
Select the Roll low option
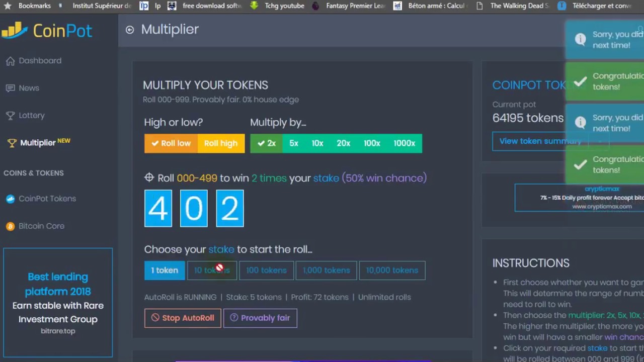coord(171,143)
